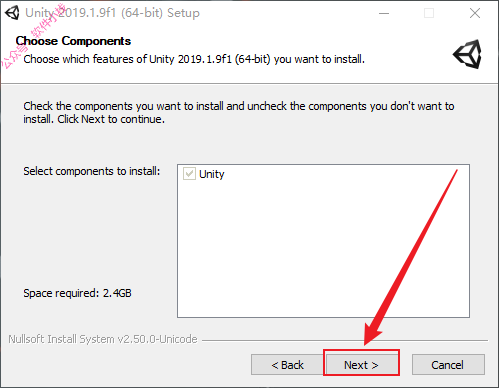Click the 'Unity 2019.1.9f1 (64-bit) Setup' title text
The height and width of the screenshot is (388, 499).
pos(113,13)
